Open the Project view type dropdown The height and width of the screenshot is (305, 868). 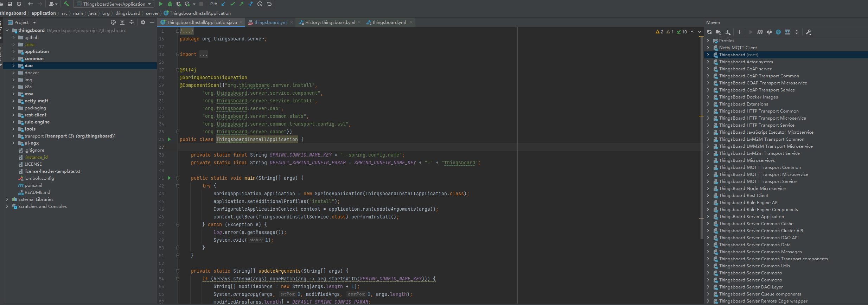point(34,23)
